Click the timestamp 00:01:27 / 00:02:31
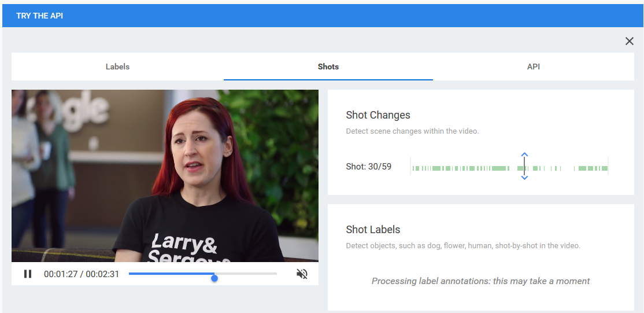 tap(82, 274)
